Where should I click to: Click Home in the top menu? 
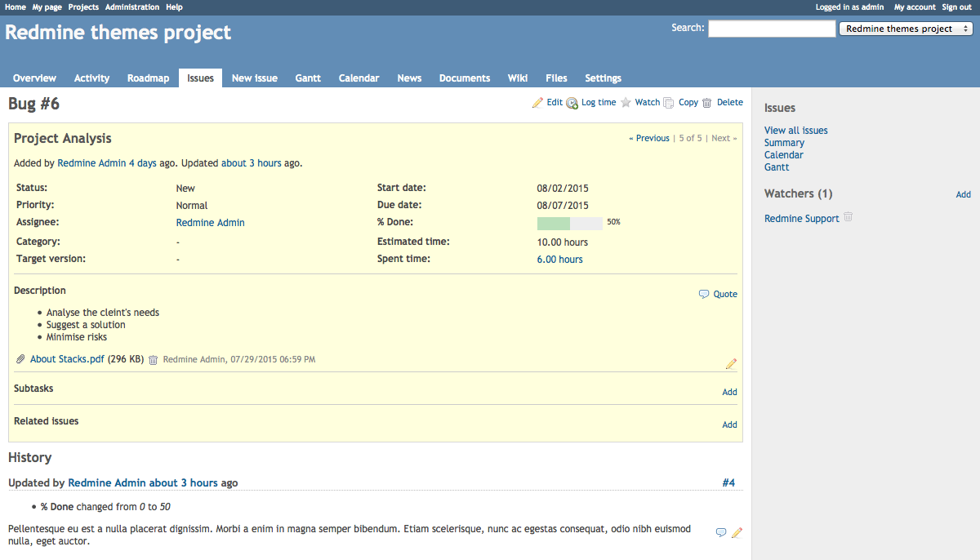[x=16, y=7]
